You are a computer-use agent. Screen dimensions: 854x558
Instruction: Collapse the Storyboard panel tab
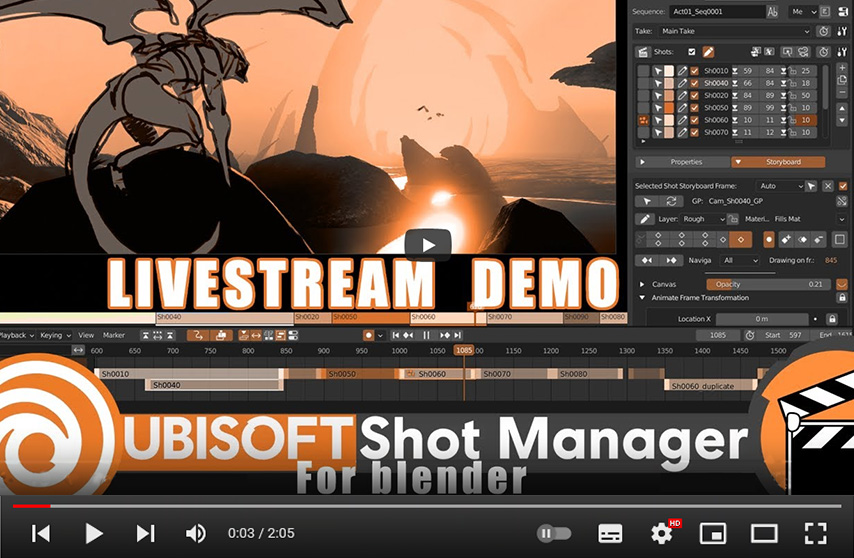click(x=778, y=162)
